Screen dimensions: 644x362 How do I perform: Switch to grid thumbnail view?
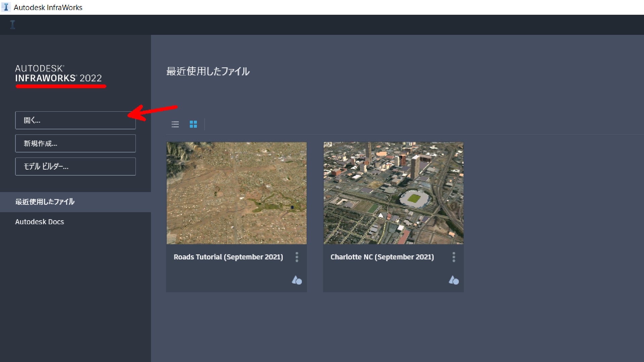(193, 124)
